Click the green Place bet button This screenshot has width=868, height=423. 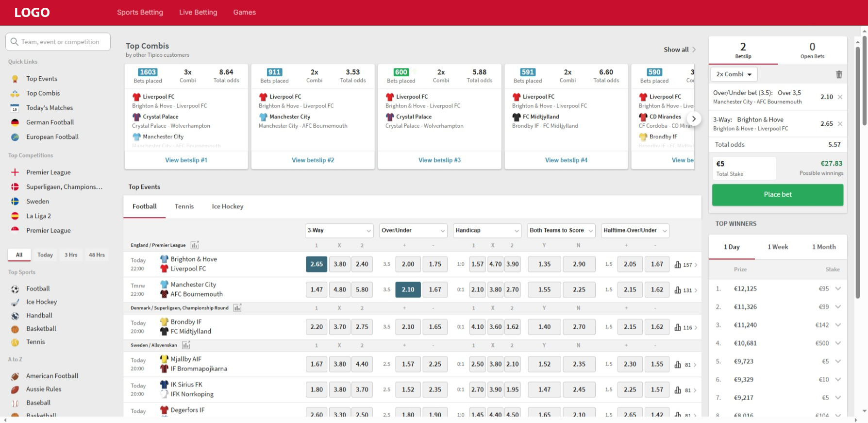point(778,195)
